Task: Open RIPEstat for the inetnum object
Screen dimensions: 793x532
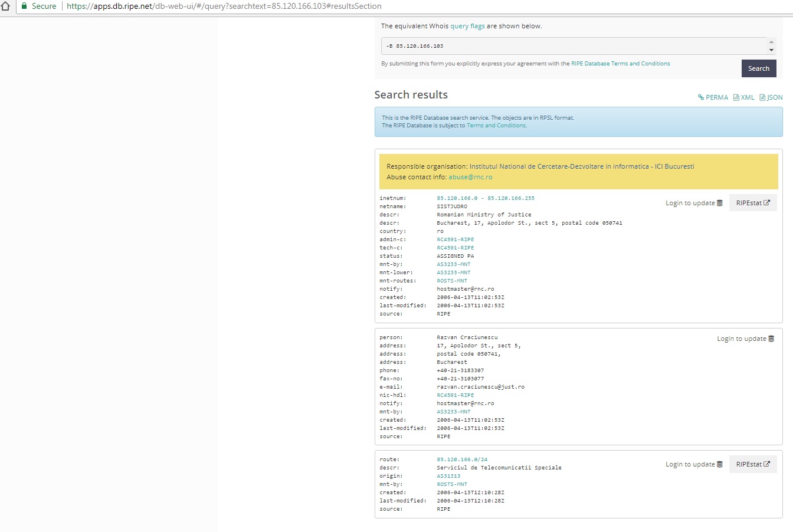Action: 753,203
